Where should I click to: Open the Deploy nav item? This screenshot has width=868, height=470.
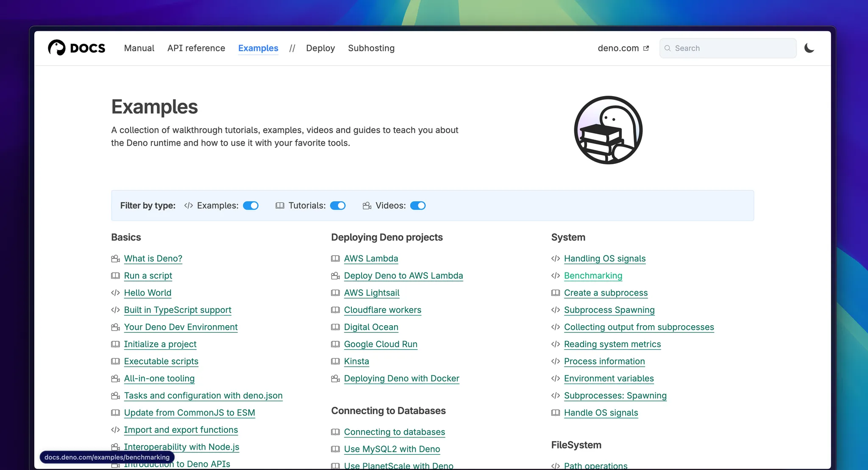pyautogui.click(x=320, y=48)
